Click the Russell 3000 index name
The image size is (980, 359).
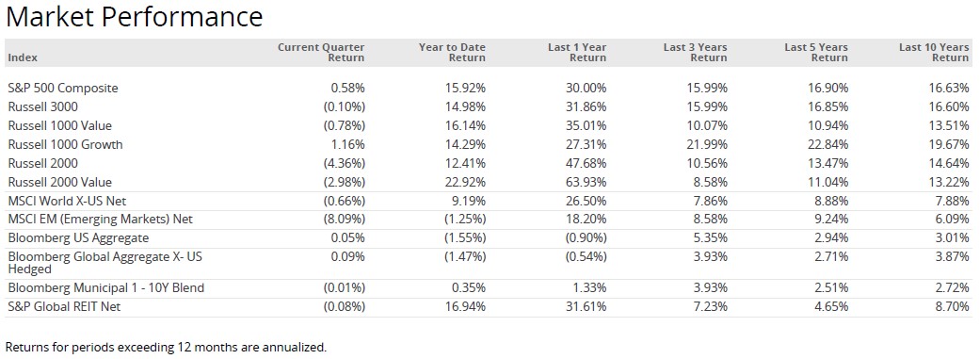[x=43, y=107]
